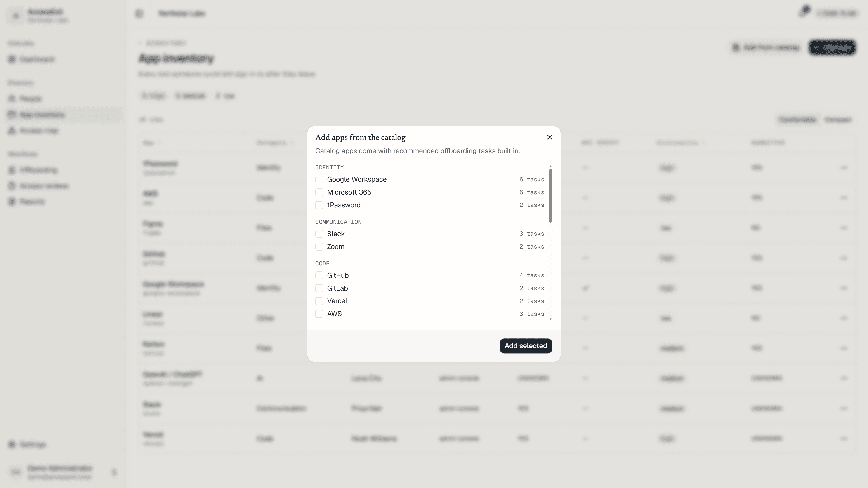Click the GitLab label text
The width and height of the screenshot is (868, 488).
[x=337, y=288]
